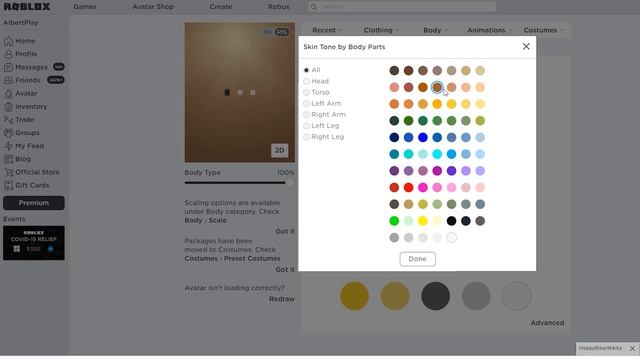Open Profile in the sidebar
The image size is (640, 360).
pyautogui.click(x=20, y=54)
